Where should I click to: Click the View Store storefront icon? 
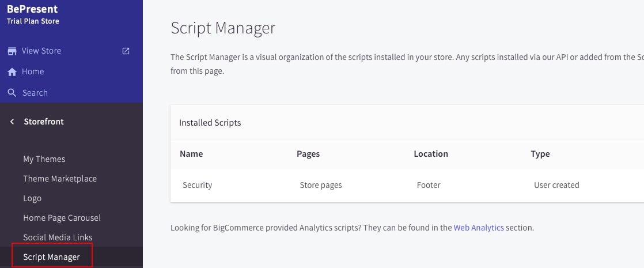pos(12,51)
